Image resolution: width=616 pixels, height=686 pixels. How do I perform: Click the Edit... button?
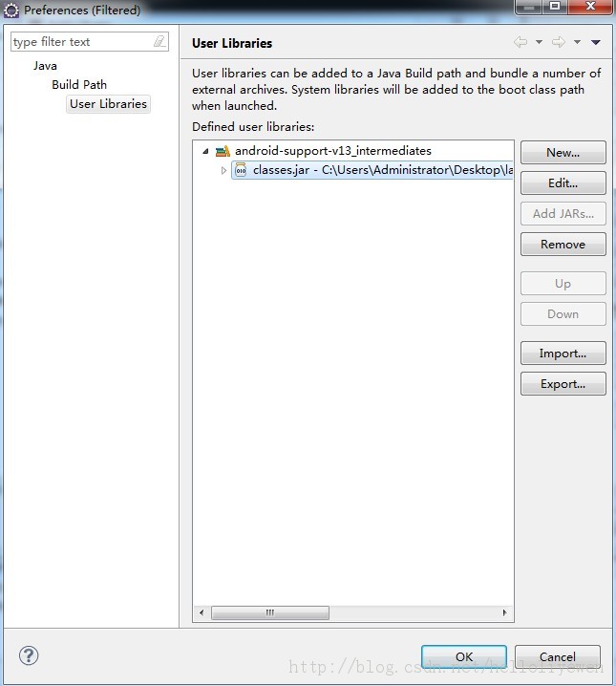(563, 182)
